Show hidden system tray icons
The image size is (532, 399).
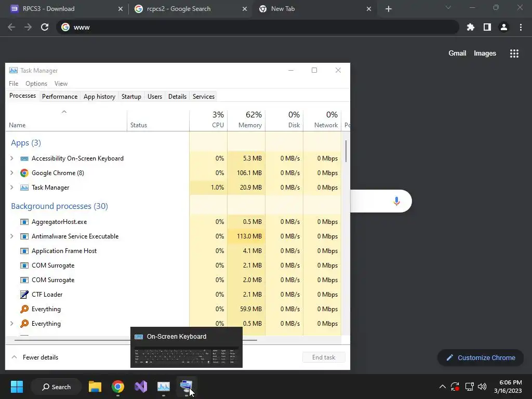tap(443, 387)
